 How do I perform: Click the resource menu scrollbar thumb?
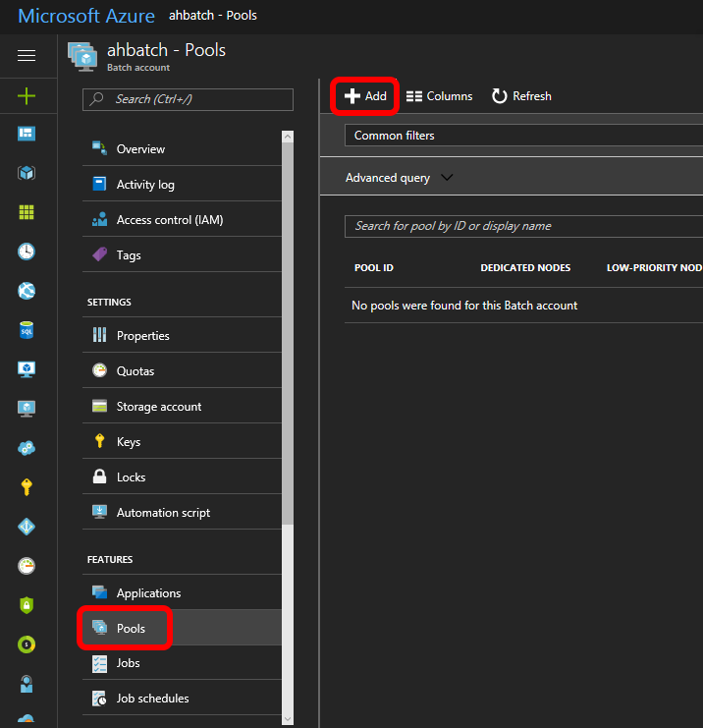point(288,333)
